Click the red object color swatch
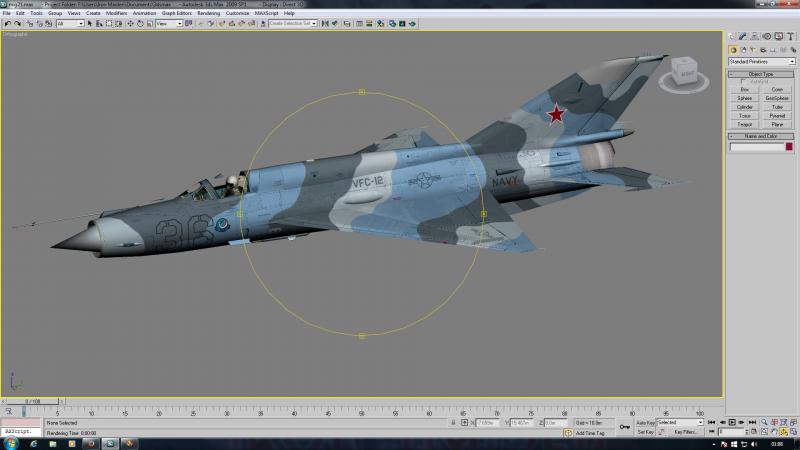 click(x=789, y=147)
